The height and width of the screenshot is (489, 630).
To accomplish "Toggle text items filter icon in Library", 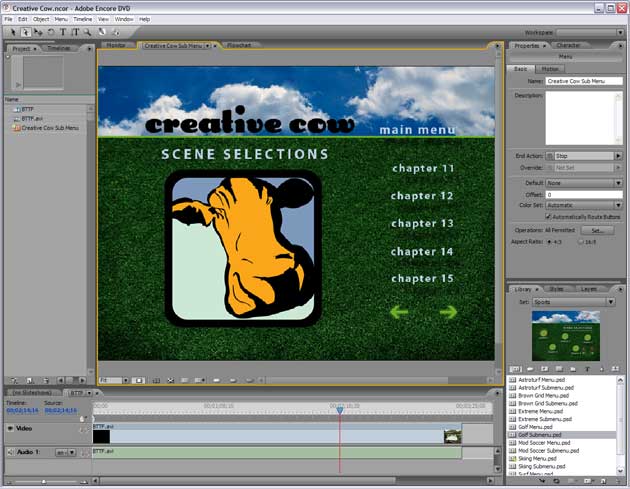I will pyautogui.click(x=587, y=369).
